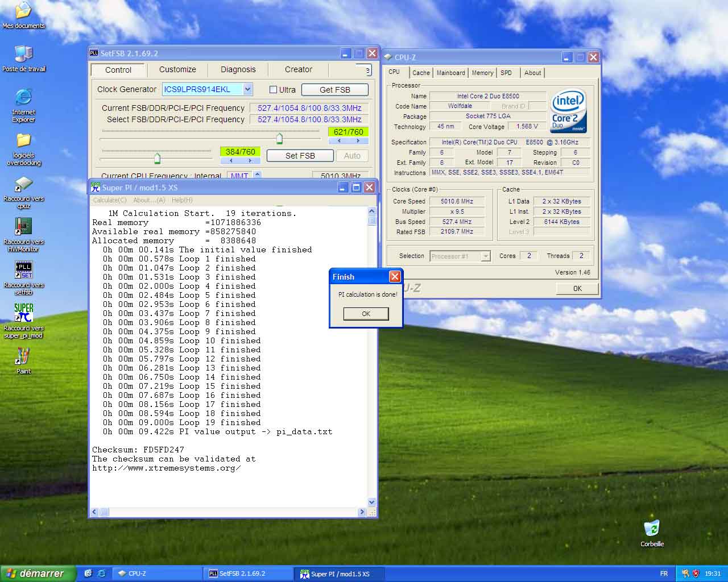
Task: Open Help(H) menu in Super PI
Action: tap(182, 200)
